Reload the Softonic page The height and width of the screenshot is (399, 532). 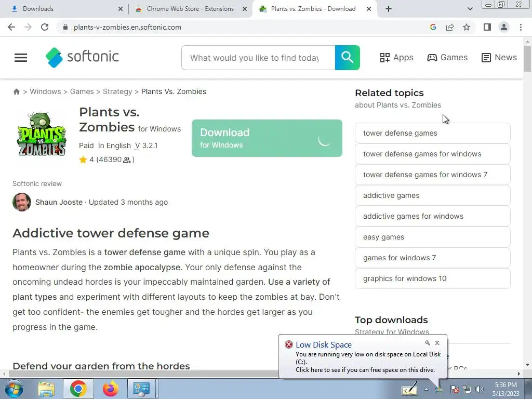45,27
